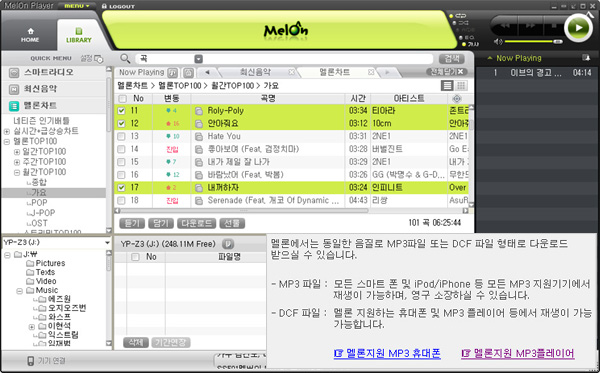The image size is (600, 373).
Task: Click the 선물 gift button
Action: click(232, 223)
